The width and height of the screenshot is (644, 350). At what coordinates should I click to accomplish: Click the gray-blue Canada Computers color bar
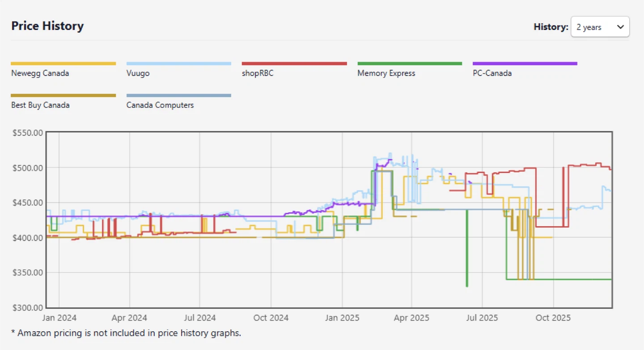pyautogui.click(x=179, y=96)
